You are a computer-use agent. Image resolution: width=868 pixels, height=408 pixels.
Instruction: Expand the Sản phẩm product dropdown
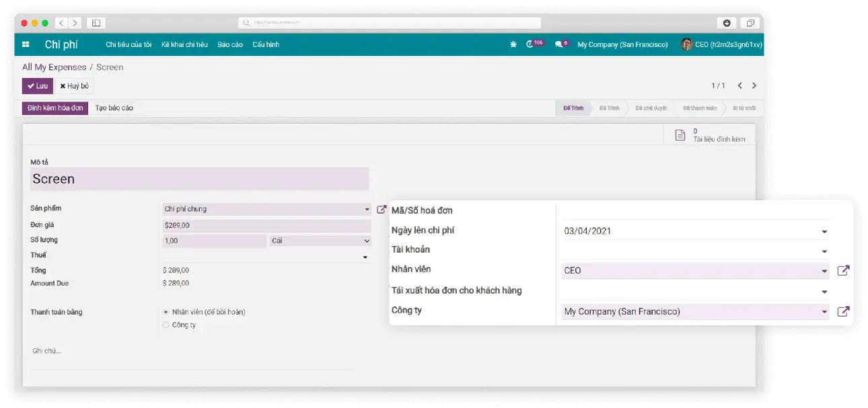click(367, 210)
